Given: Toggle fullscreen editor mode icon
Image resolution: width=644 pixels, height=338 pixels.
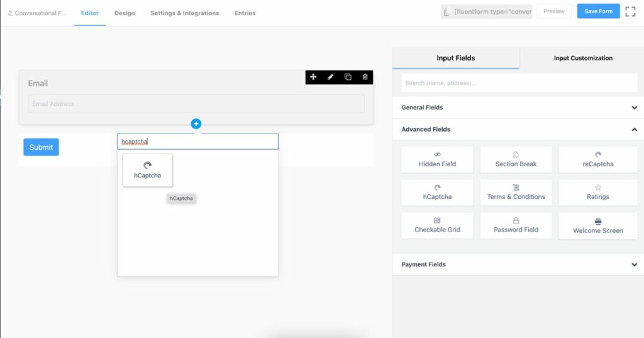Looking at the screenshot, I should [x=630, y=11].
